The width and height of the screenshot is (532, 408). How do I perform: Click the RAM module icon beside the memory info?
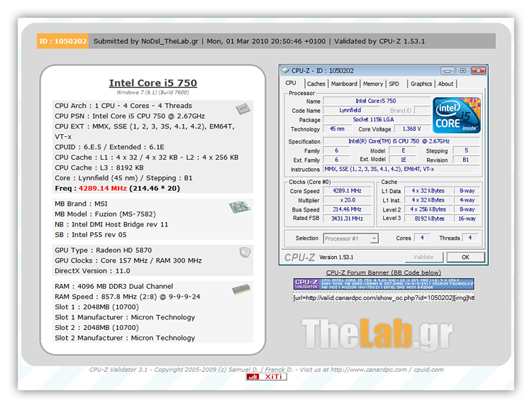click(x=240, y=288)
